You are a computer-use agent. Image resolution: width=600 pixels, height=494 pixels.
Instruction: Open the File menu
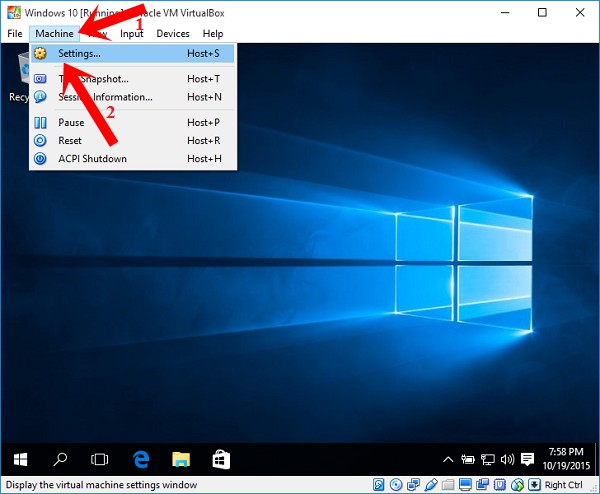click(15, 34)
